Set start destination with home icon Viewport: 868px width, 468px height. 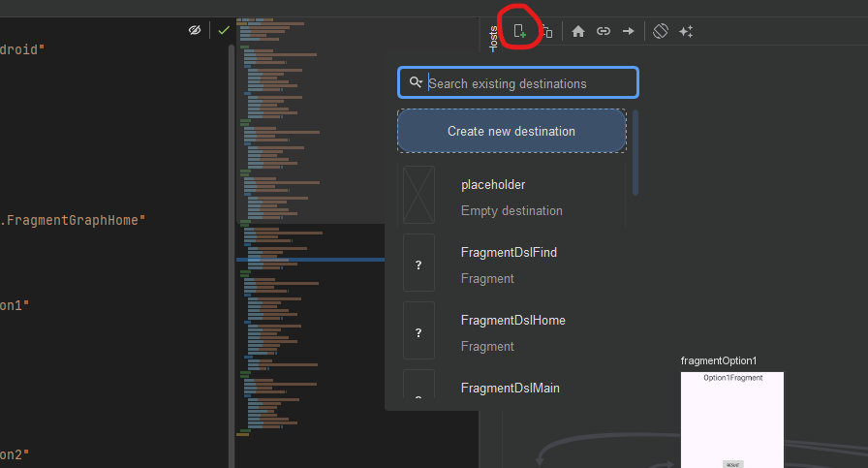tap(578, 32)
